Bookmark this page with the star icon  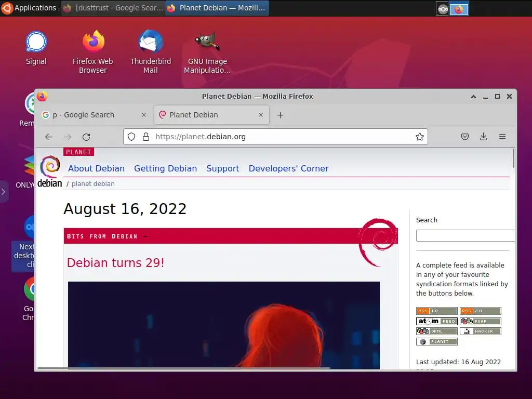coord(420,137)
